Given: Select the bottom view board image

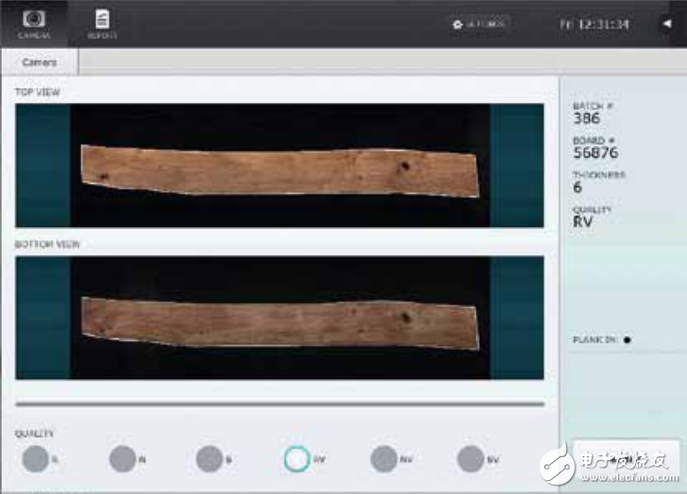Looking at the screenshot, I should pos(280,322).
